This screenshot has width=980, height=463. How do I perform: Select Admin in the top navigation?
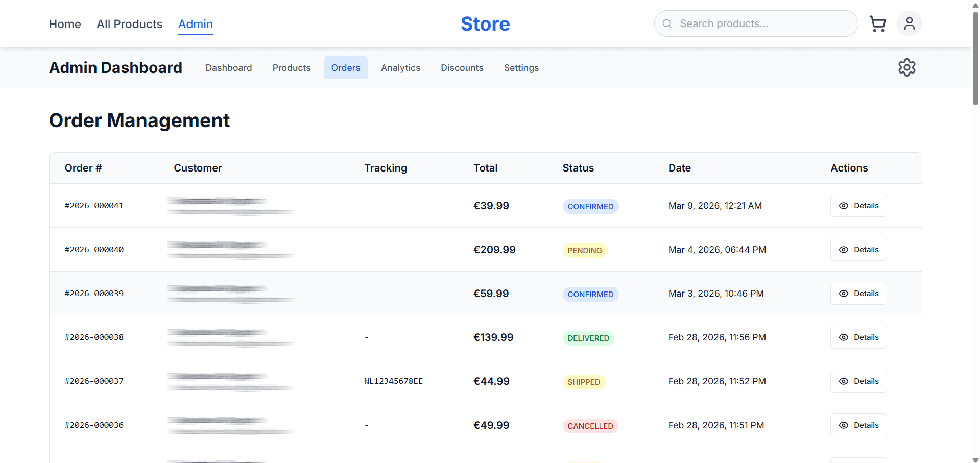[x=196, y=24]
